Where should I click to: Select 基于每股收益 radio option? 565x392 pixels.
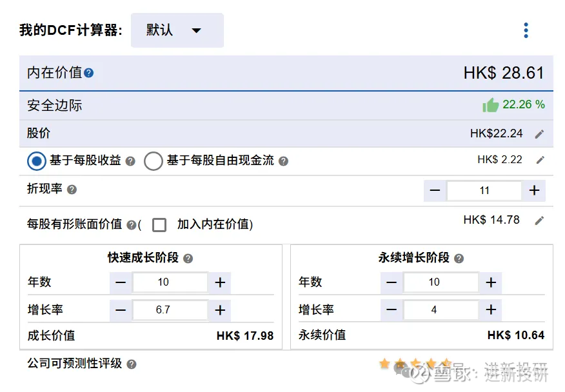click(37, 161)
